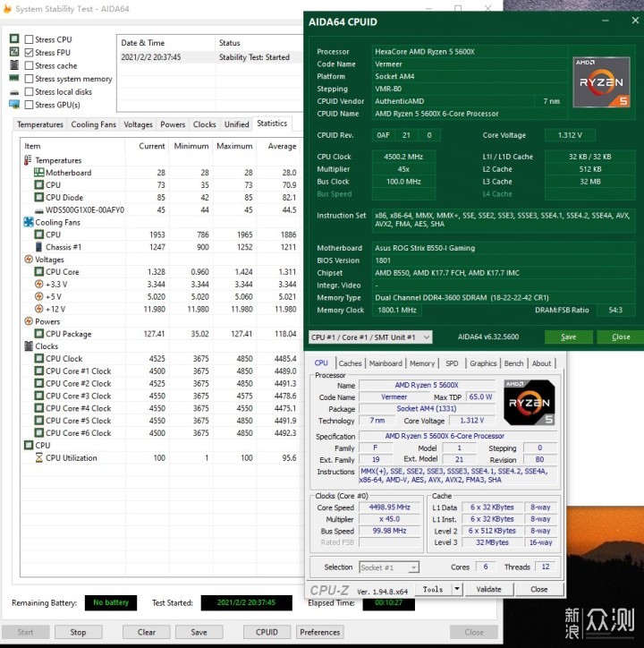Screen dimensions: 644x648
Task: Enable the Stress cache checkbox
Action: coord(29,65)
